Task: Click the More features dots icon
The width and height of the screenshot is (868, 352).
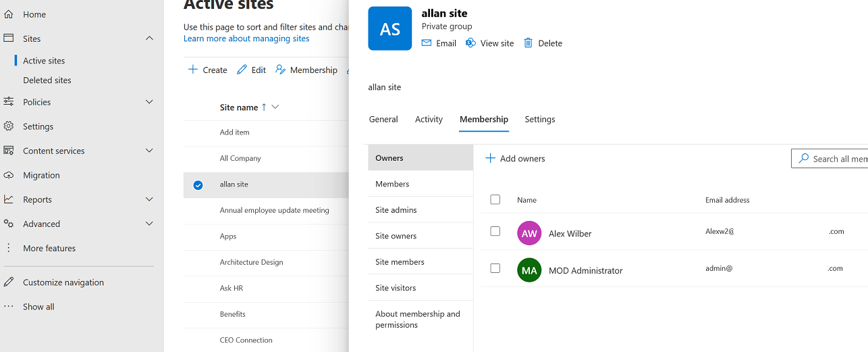Action: coord(9,248)
